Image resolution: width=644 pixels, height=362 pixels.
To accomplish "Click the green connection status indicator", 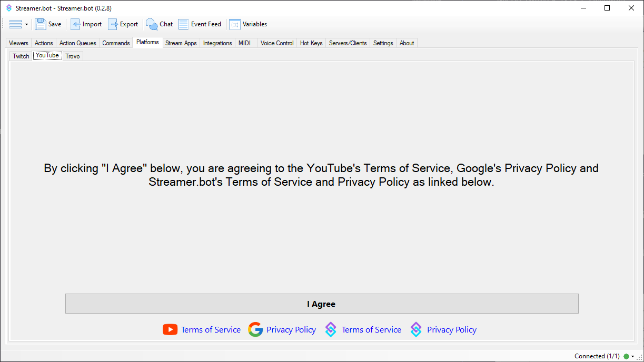I will 626,357.
